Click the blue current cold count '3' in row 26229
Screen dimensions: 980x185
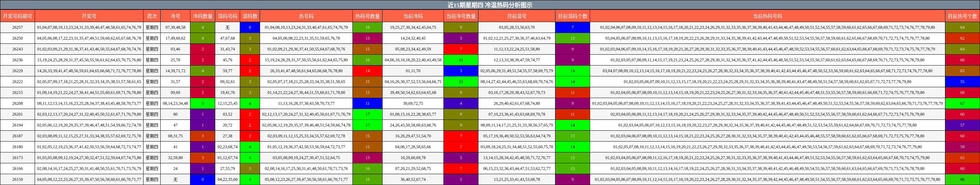pos(461,71)
